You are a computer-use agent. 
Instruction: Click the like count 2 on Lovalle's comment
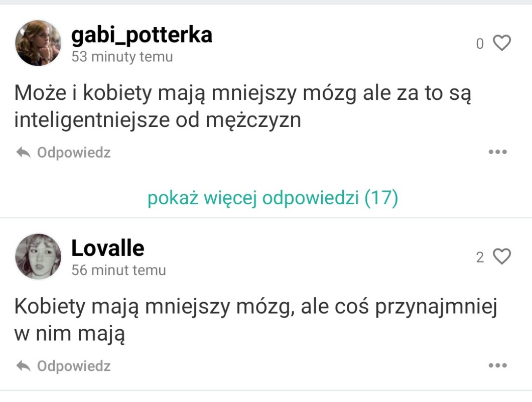tap(480, 257)
